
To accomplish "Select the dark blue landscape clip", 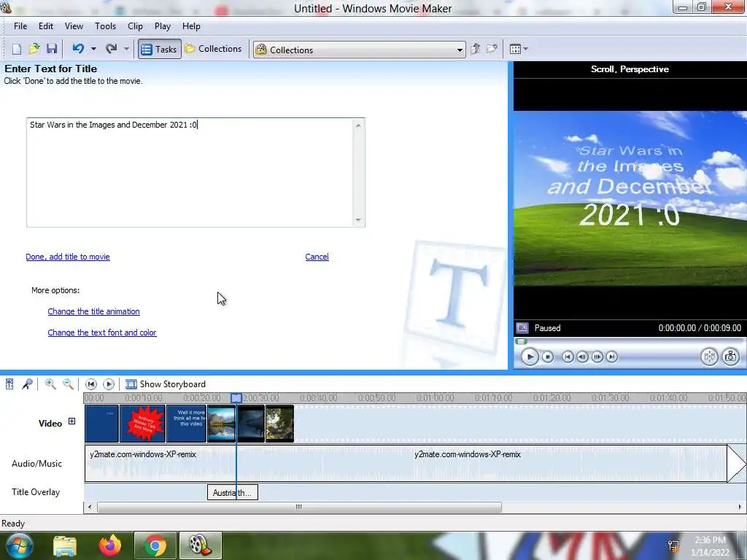I will (x=251, y=424).
